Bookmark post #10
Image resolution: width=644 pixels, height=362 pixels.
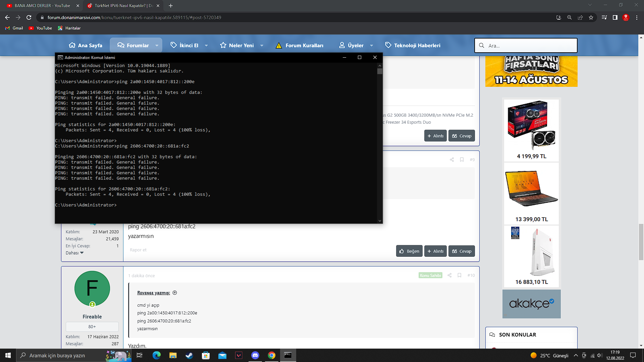click(460, 275)
